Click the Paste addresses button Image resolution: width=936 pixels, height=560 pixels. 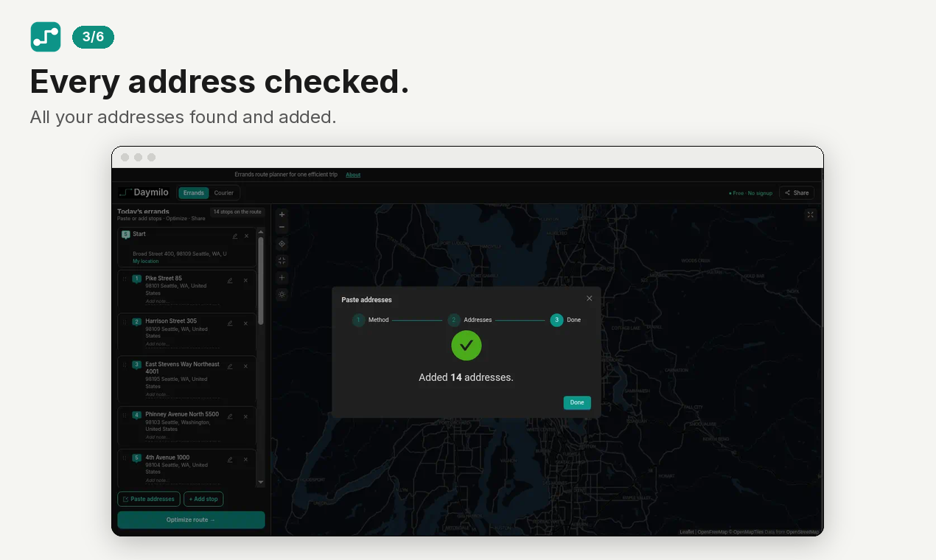pos(149,499)
